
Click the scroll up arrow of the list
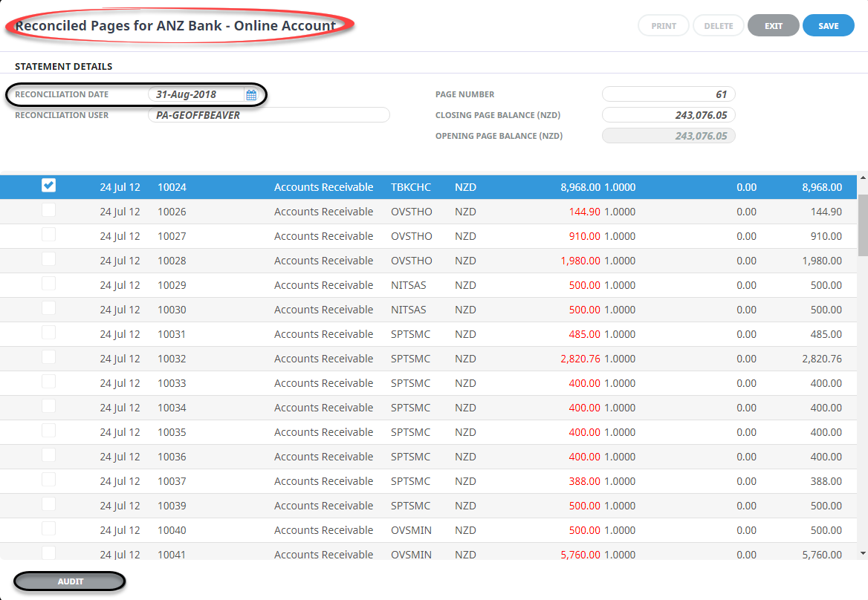click(863, 178)
